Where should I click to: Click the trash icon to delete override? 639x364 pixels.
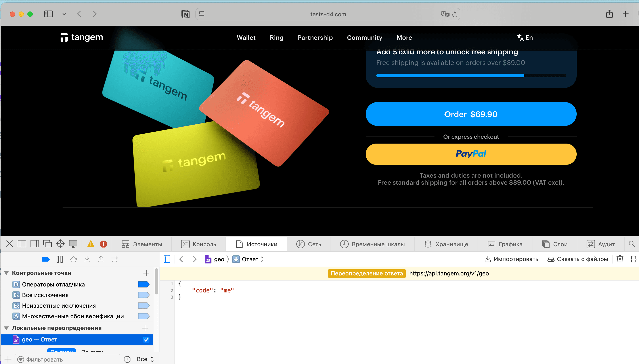point(620,259)
